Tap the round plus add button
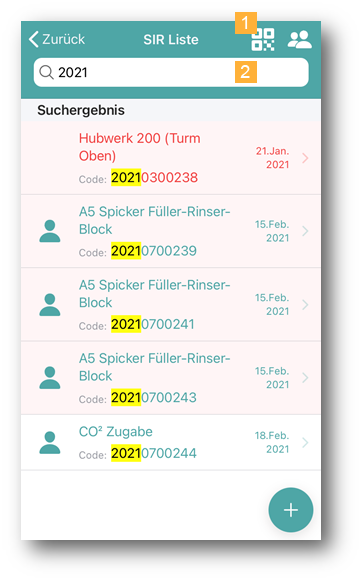The width and height of the screenshot is (363, 582). click(291, 510)
